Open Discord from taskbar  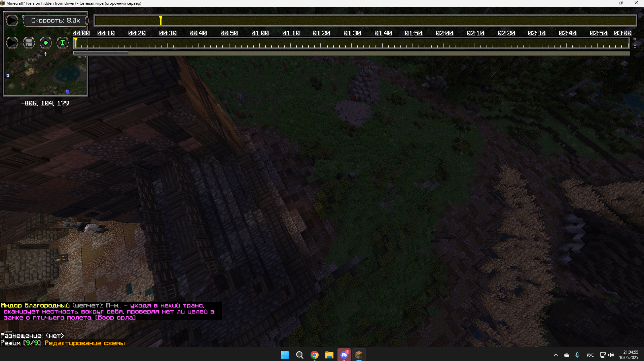point(344,355)
